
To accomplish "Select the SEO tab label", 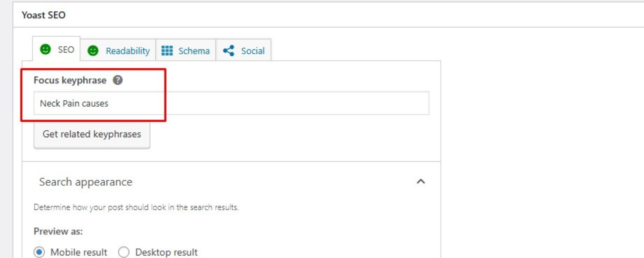I will click(66, 50).
